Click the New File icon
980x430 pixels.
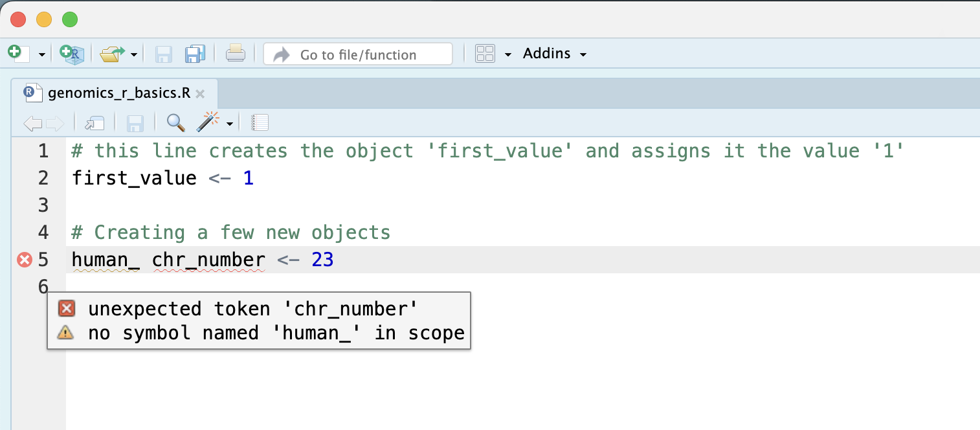(18, 53)
